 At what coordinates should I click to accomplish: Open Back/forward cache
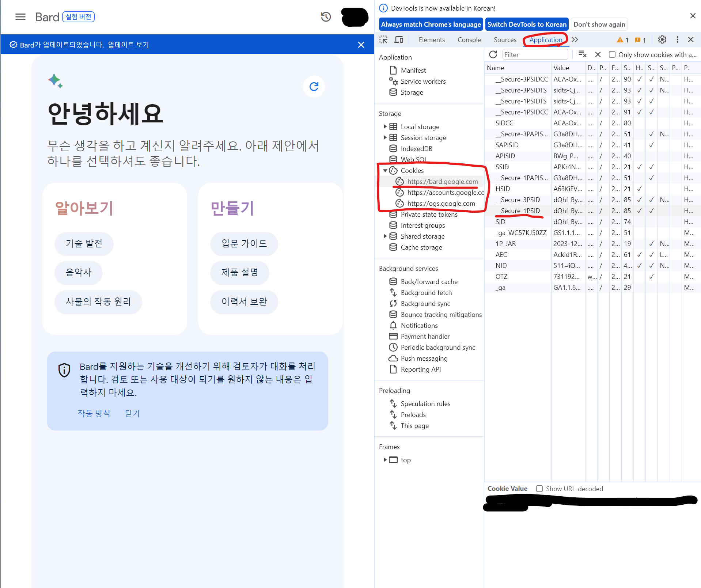tap(429, 281)
